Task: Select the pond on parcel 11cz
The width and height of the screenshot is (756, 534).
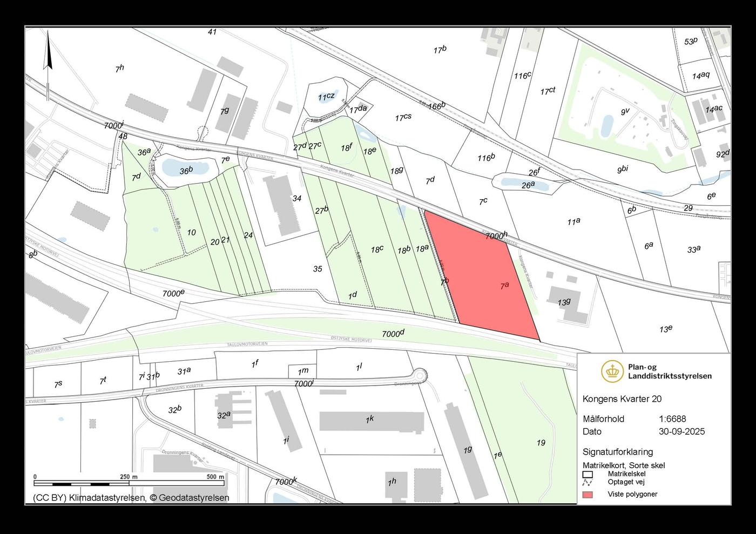Action: point(327,97)
